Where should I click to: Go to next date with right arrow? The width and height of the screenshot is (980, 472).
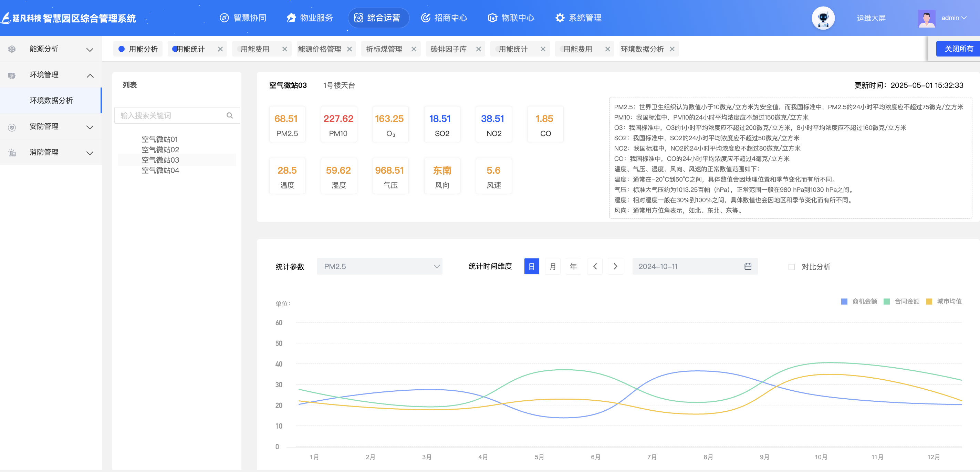(615, 266)
